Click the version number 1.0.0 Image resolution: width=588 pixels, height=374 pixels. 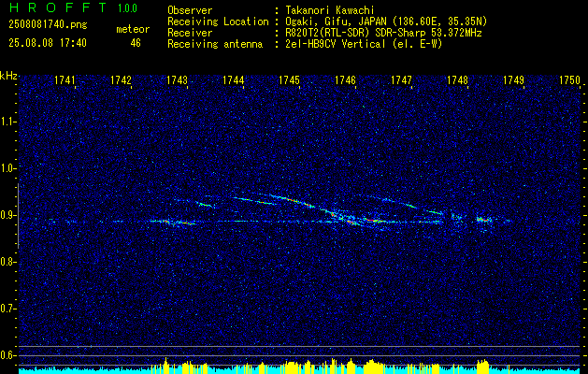click(127, 7)
